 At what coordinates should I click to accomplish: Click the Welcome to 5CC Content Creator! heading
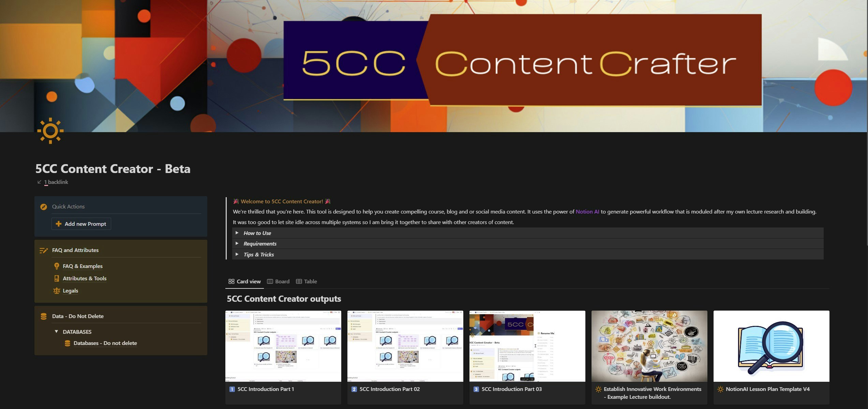tap(282, 202)
